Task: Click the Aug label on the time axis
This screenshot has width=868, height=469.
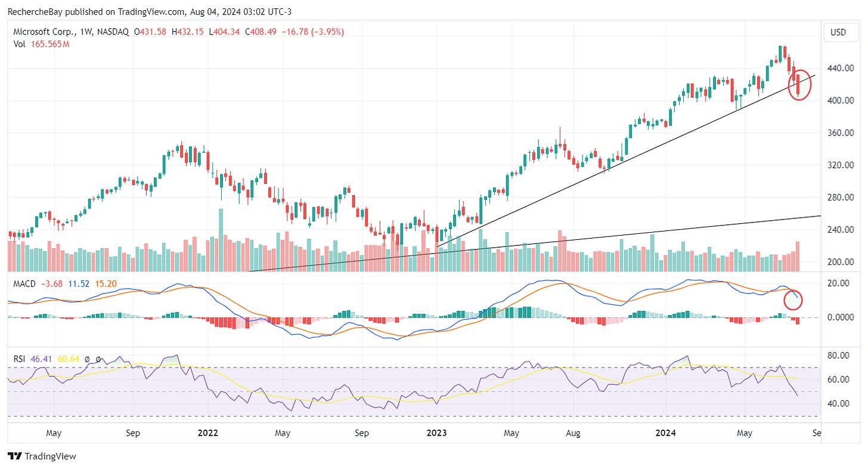Action: click(x=573, y=433)
